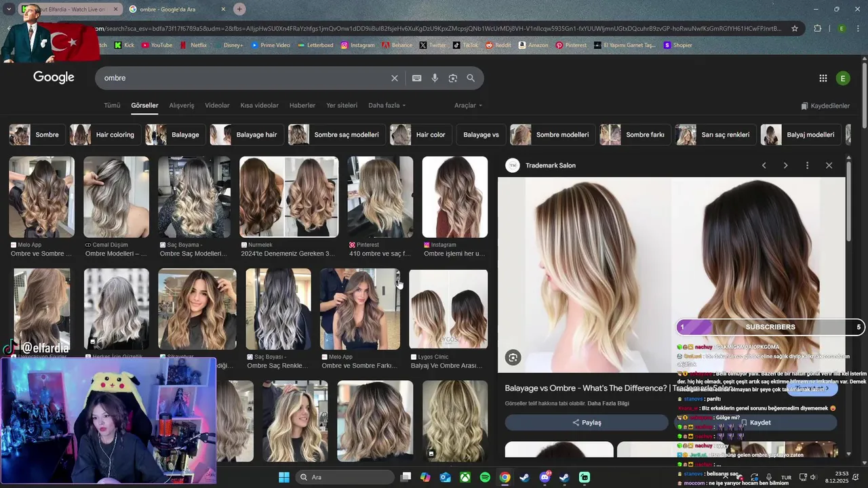The height and width of the screenshot is (488, 868).
Task: Expand the Araçlar tools dropdown
Action: tap(469, 105)
